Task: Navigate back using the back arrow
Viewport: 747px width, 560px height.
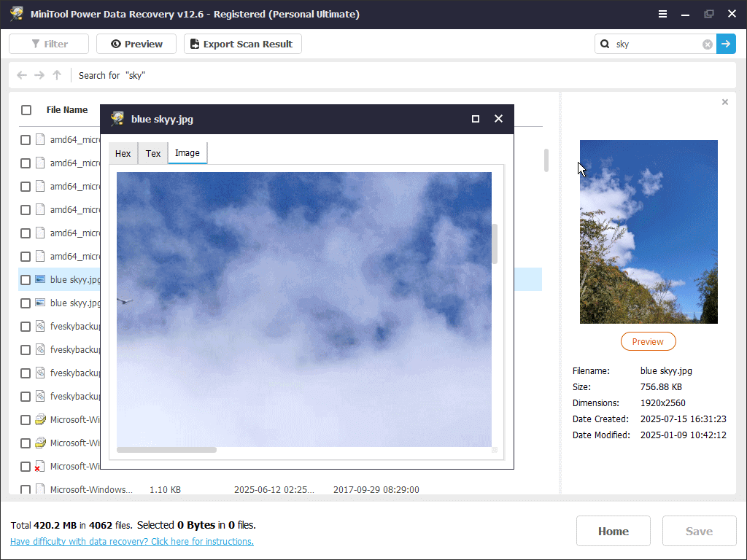Action: pyautogui.click(x=21, y=75)
